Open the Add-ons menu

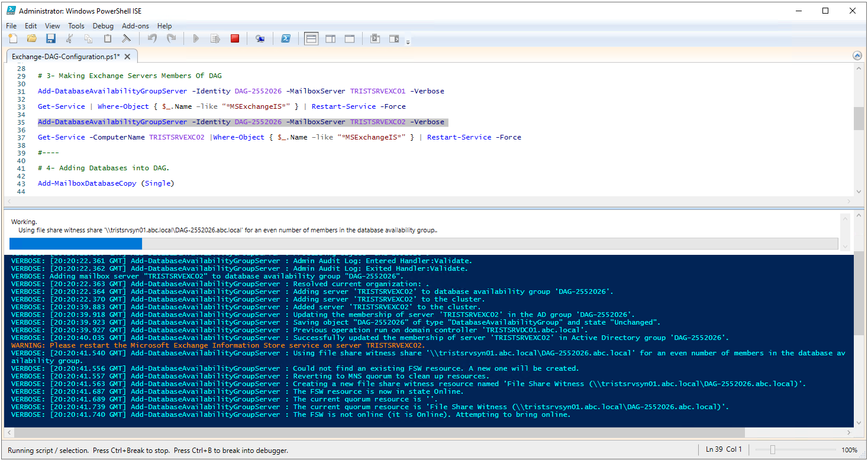click(x=135, y=26)
